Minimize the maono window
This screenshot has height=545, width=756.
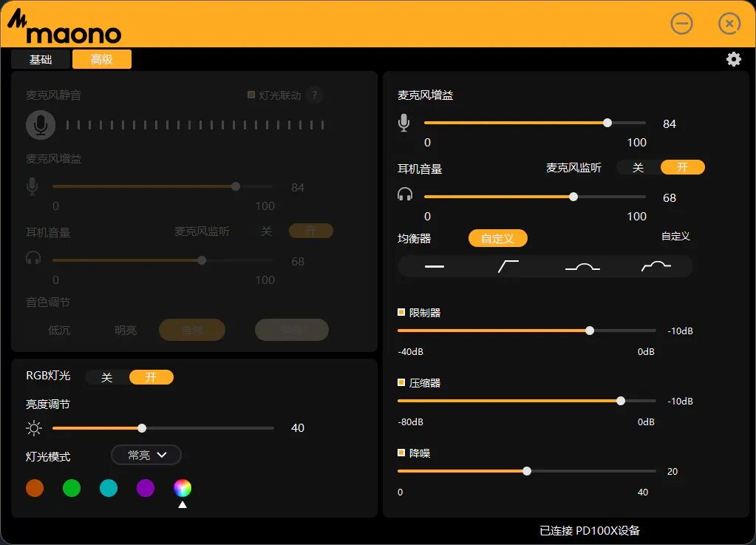click(x=682, y=24)
